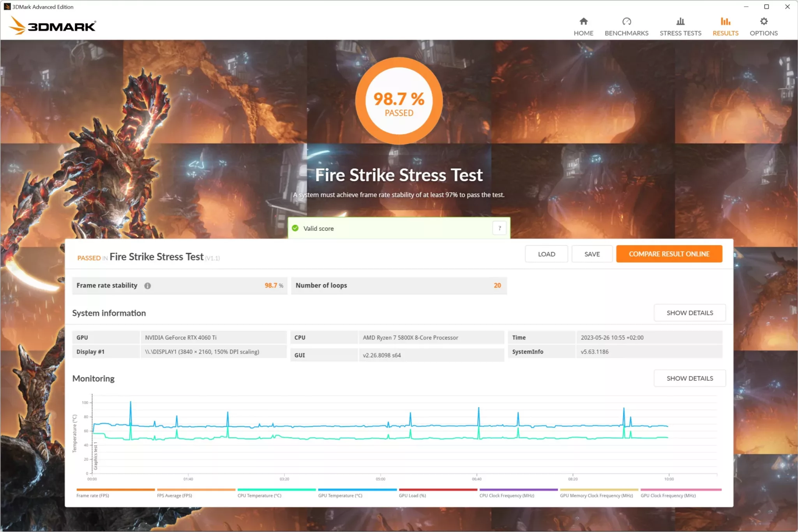This screenshot has width=798, height=532.
Task: Click the question mark next to Valid score
Action: coord(499,228)
